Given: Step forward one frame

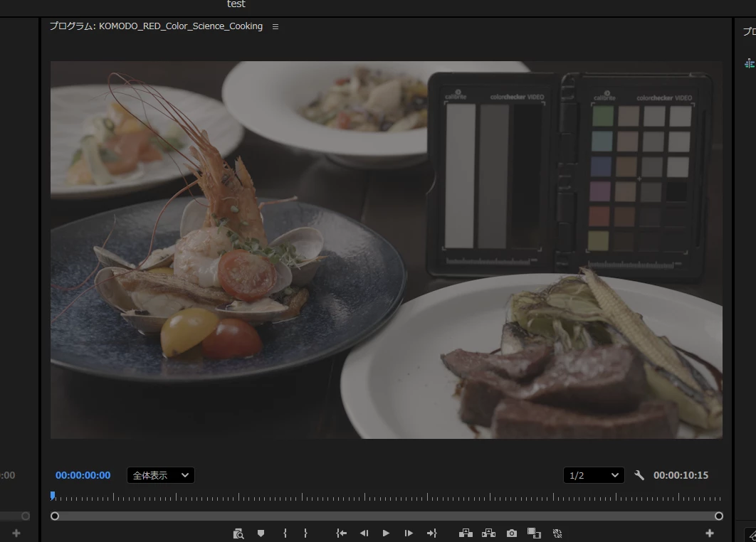Looking at the screenshot, I should pyautogui.click(x=409, y=533).
